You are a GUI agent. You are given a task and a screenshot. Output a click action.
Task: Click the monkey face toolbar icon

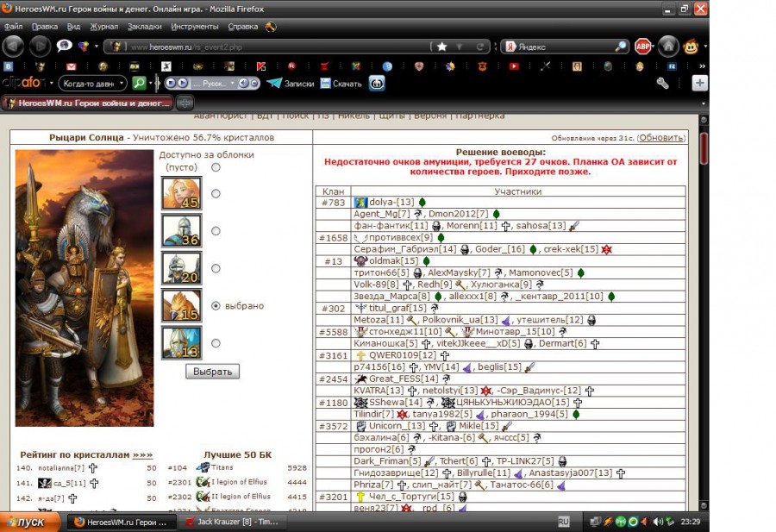[x=691, y=47]
